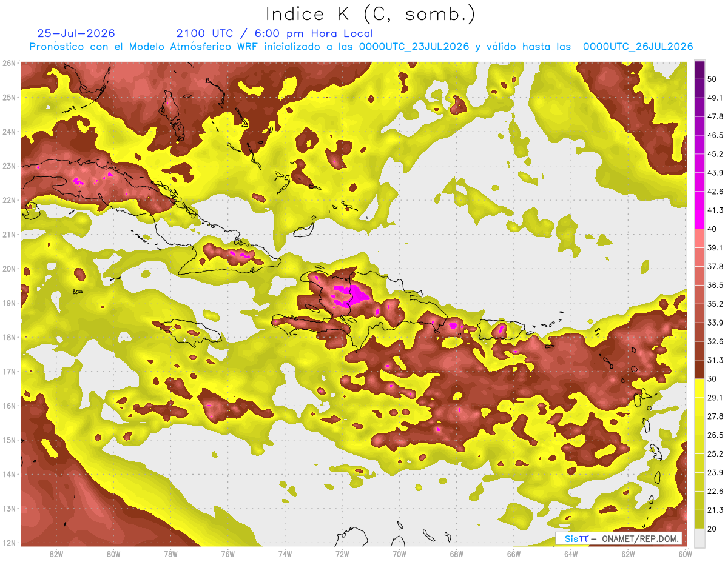Click the colorbar value "25.2"
This screenshot has width=728, height=562.
tap(715, 454)
